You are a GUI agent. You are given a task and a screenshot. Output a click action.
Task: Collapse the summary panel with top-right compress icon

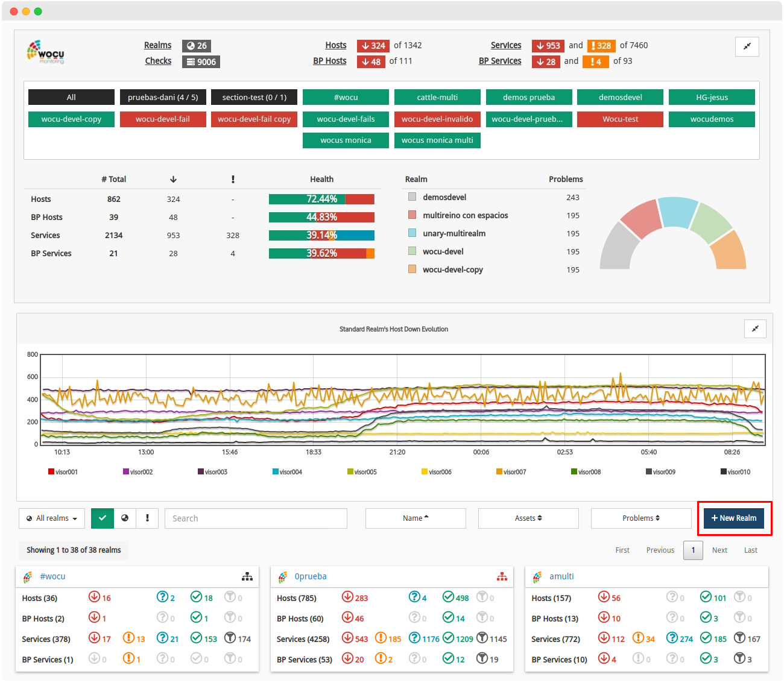pyautogui.click(x=747, y=46)
